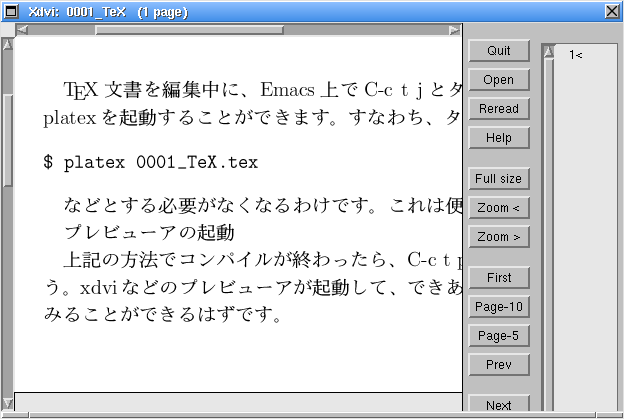Click the document horizontal scrollbar thumb
The height and width of the screenshot is (419, 624).
(x=189, y=30)
